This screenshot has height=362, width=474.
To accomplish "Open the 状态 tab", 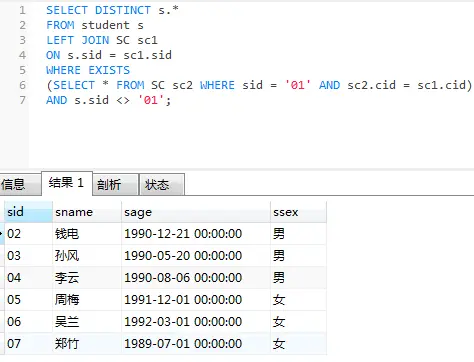I will (161, 184).
